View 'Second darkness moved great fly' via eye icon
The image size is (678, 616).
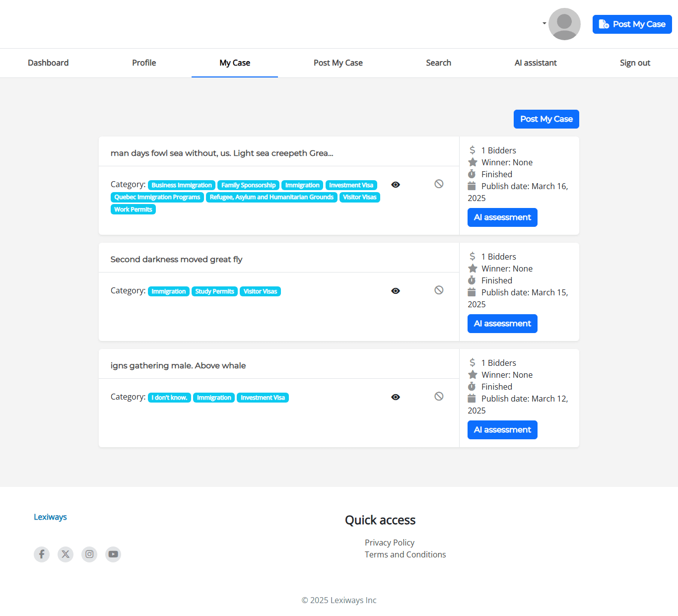(396, 291)
